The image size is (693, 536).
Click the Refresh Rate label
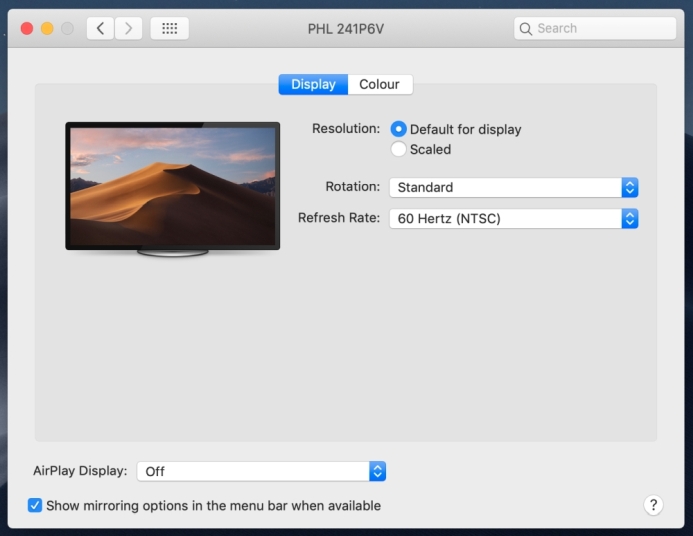tap(339, 218)
